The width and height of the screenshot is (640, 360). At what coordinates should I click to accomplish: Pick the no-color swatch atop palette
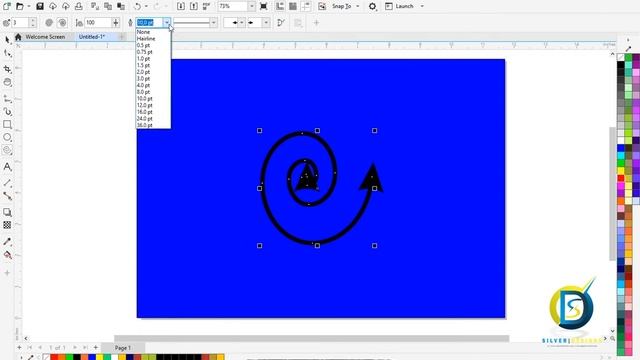(621, 57)
